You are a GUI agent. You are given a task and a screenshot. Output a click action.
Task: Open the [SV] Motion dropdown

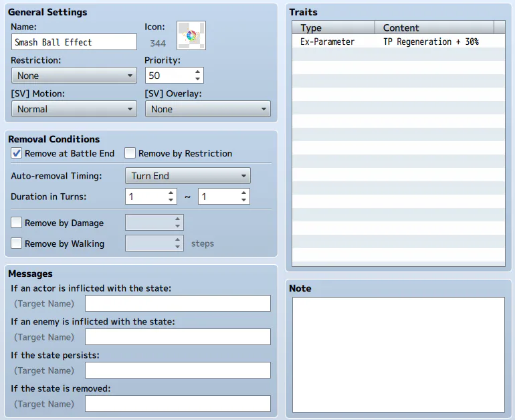pos(74,109)
